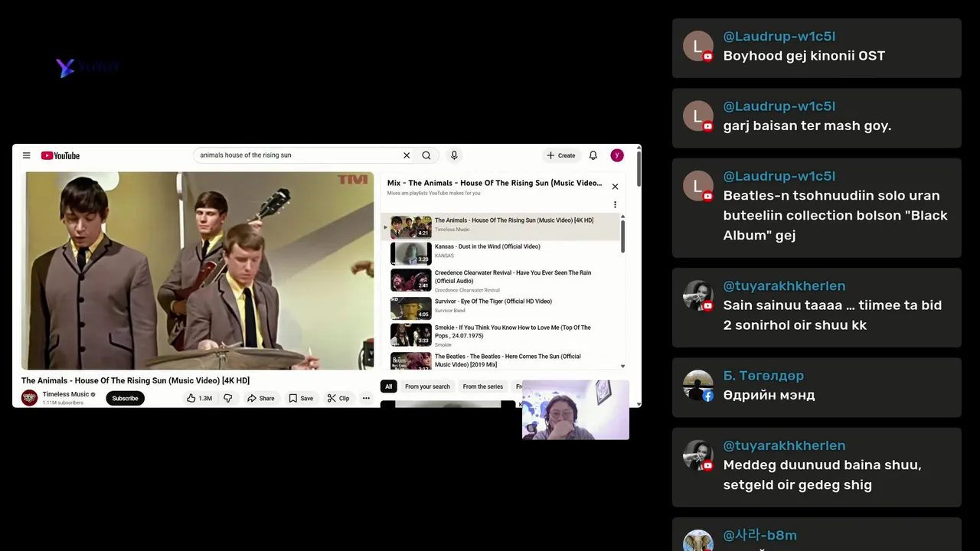
Task: Select the From the series chip
Action: [x=483, y=386]
